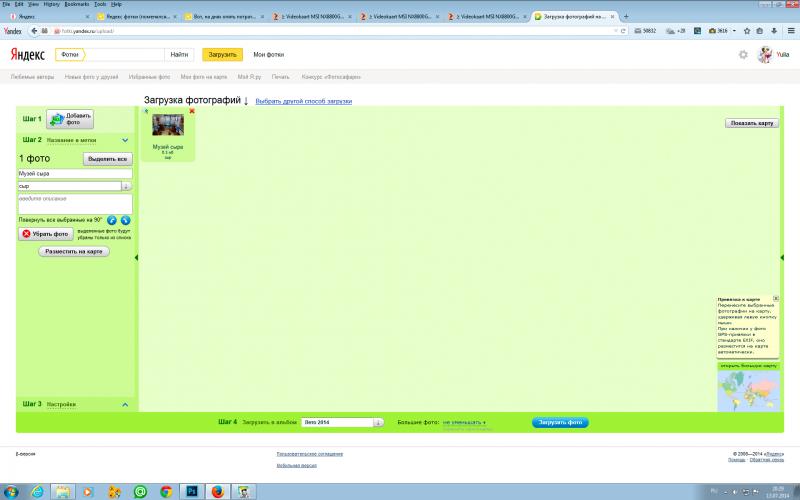The height and width of the screenshot is (500, 800).
Task: Remove Музей сыра thumbnail via red cross
Action: click(192, 111)
